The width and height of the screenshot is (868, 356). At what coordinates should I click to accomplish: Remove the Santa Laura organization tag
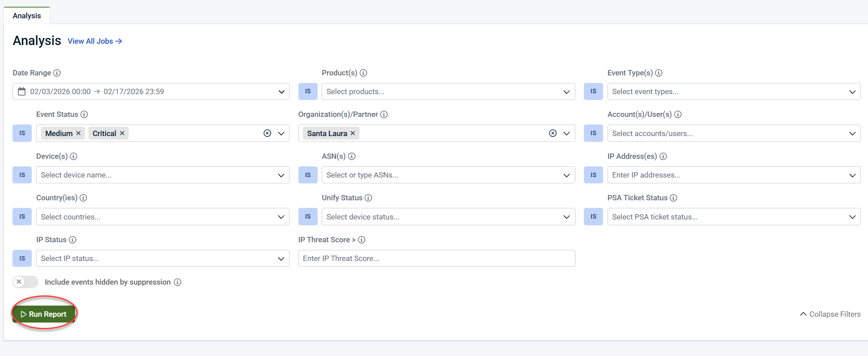352,133
